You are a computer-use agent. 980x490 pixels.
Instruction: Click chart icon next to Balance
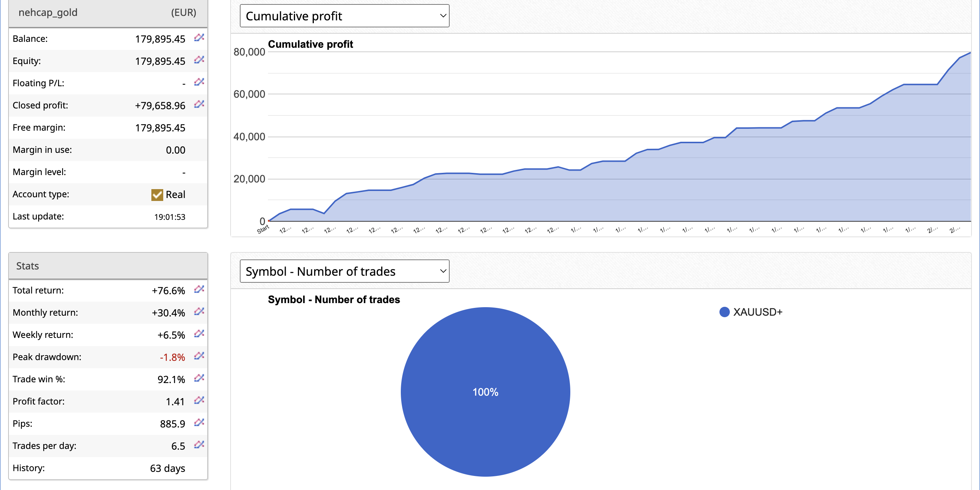[199, 38]
